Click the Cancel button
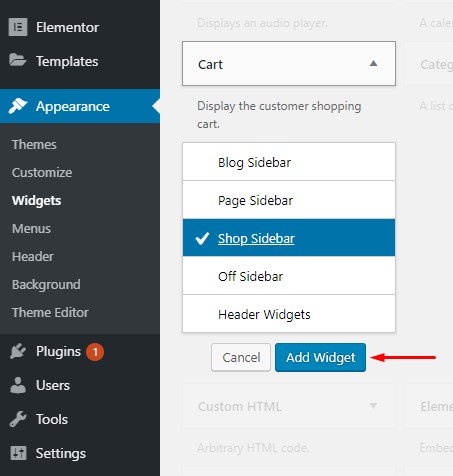Screen dimensions: 453x476 [x=241, y=357]
